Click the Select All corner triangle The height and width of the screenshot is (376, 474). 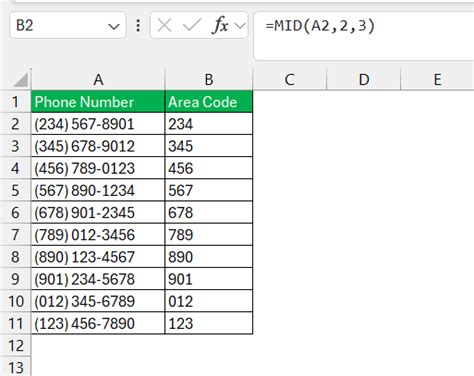pyautogui.click(x=21, y=80)
